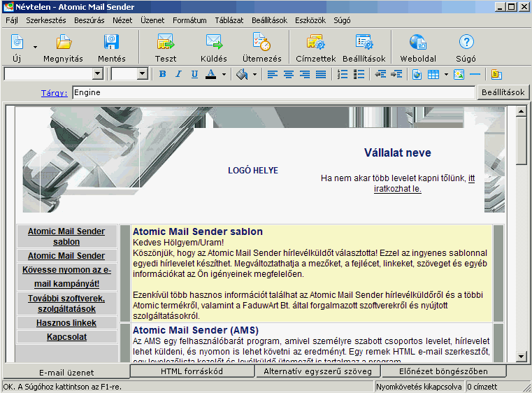
Task: Click the Beállítások button beside the subject field
Action: [503, 92]
